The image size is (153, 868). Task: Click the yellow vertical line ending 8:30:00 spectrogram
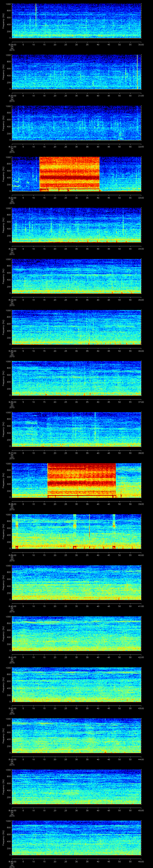point(137,72)
